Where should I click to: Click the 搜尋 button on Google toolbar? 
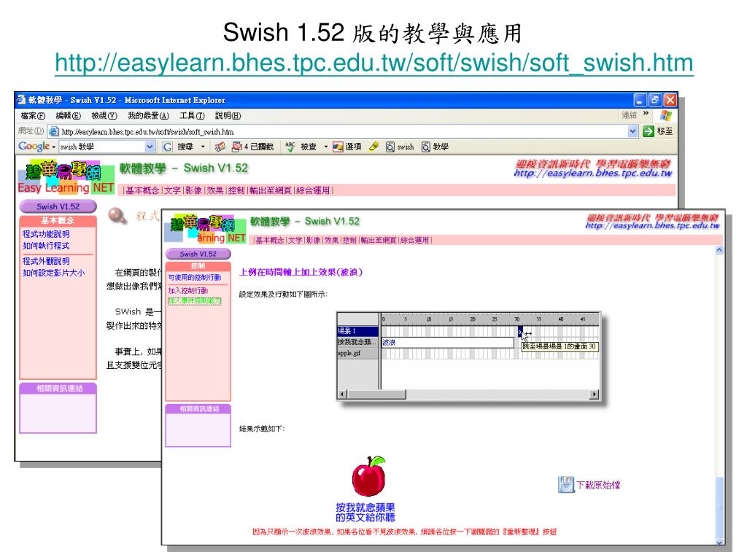point(185,147)
